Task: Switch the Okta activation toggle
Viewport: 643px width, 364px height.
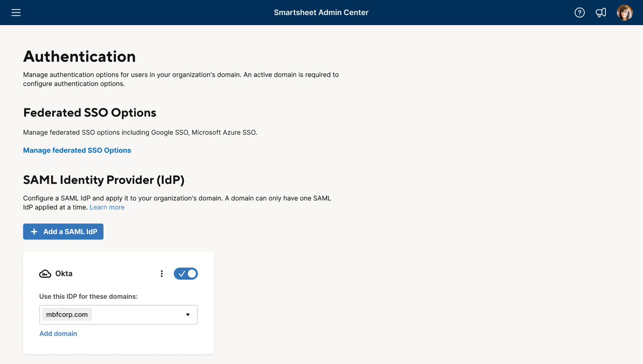Action: tap(186, 274)
